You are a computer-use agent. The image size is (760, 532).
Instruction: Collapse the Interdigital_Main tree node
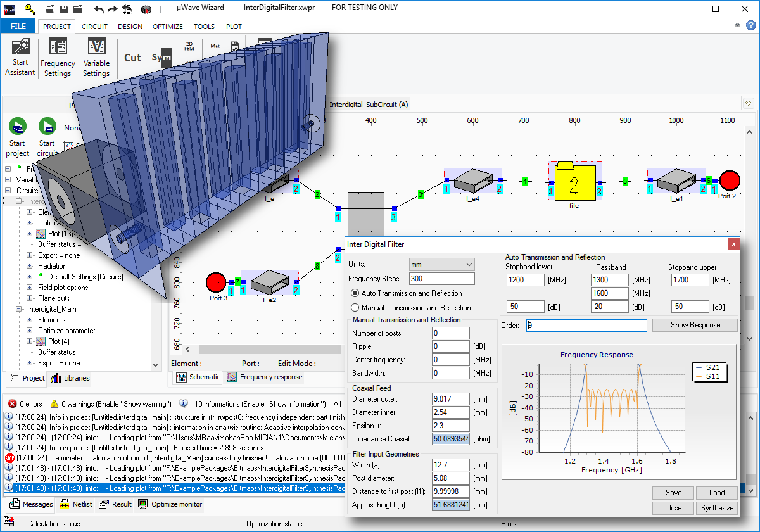click(19, 309)
